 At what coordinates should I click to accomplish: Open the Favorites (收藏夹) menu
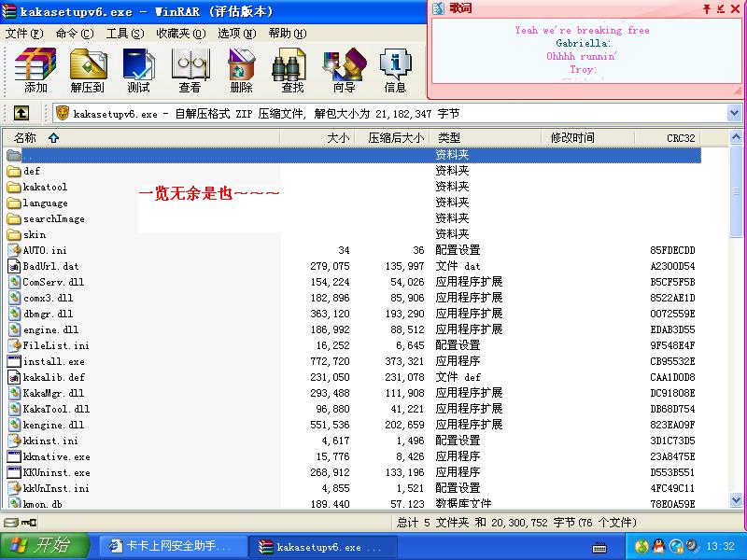pos(181,34)
